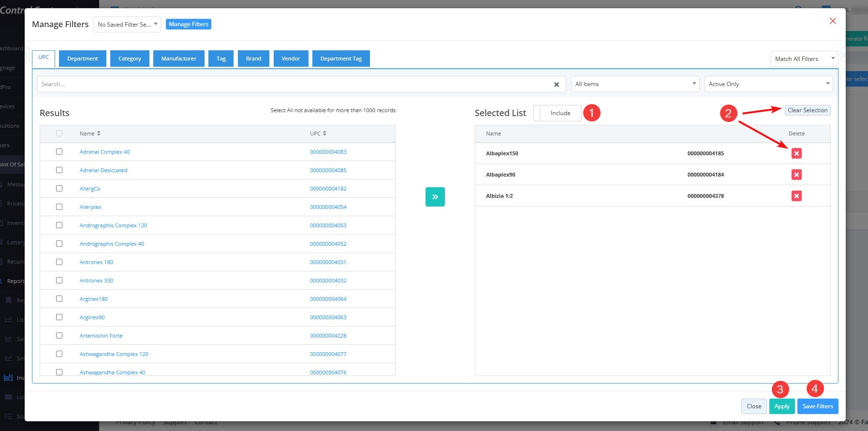
Task: Check the AllergCo checkbox
Action: pos(59,189)
